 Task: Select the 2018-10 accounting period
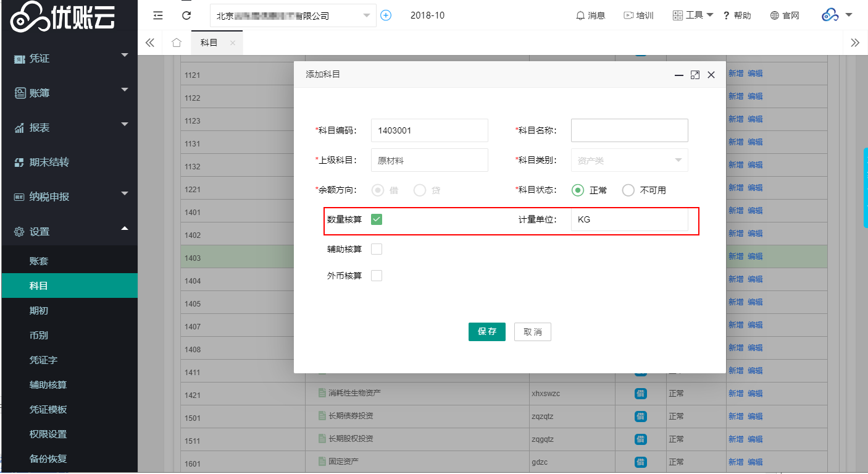pyautogui.click(x=427, y=15)
